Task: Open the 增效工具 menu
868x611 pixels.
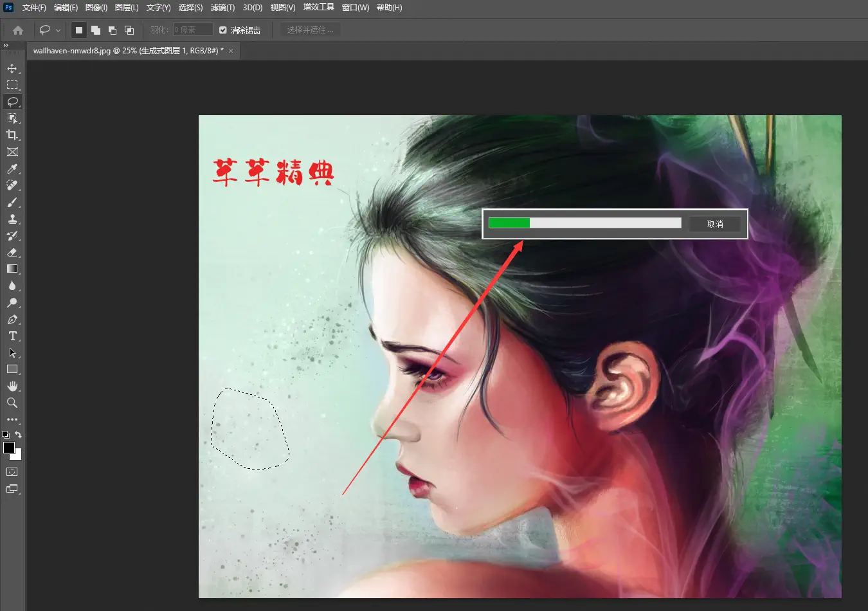Action: coord(319,8)
